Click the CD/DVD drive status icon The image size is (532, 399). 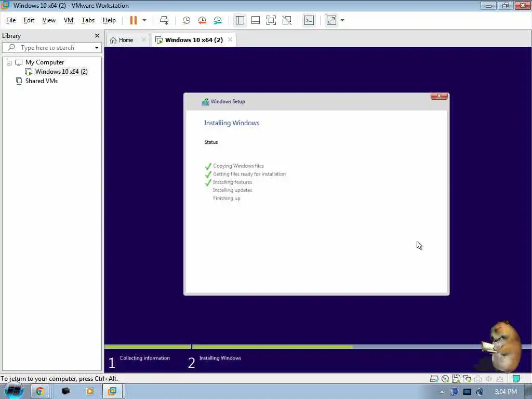coord(445,379)
